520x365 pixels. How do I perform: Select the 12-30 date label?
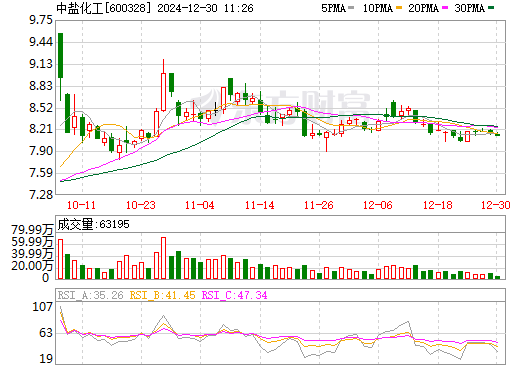coord(496,205)
